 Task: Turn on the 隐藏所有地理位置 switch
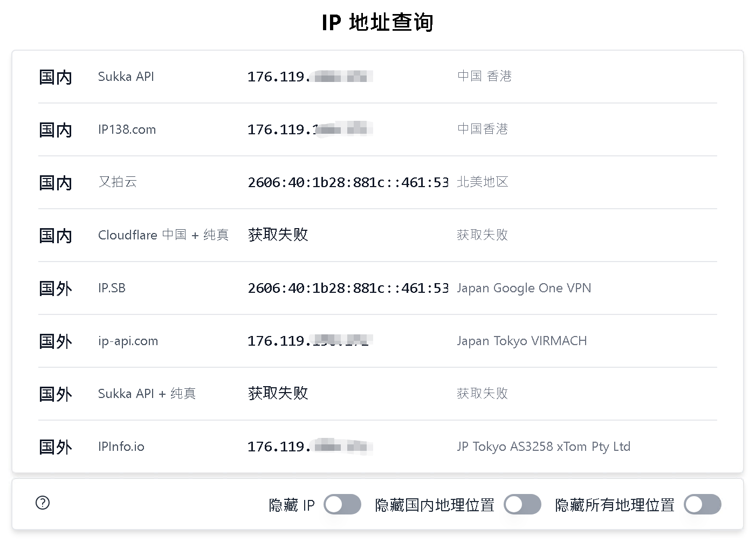click(x=702, y=505)
